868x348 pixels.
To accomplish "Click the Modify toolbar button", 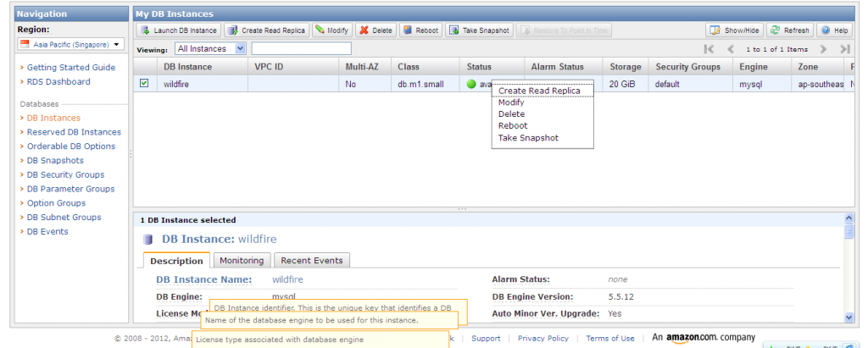I will (x=332, y=30).
